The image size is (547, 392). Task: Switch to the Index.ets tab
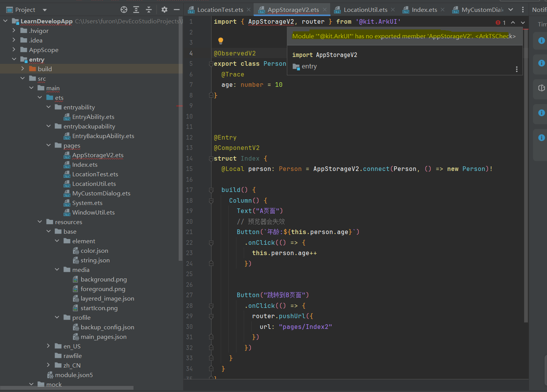coord(424,10)
